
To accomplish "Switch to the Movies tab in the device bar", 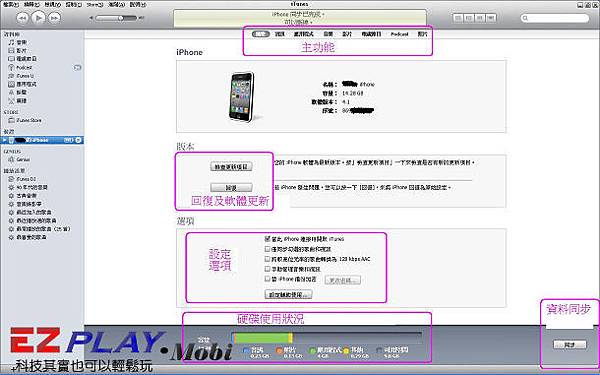I will 347,34.
